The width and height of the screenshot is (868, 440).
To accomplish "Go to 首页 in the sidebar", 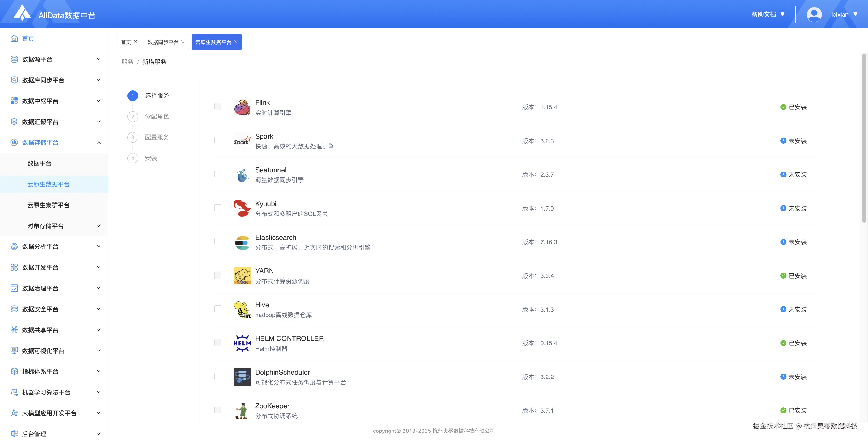I will click(28, 38).
